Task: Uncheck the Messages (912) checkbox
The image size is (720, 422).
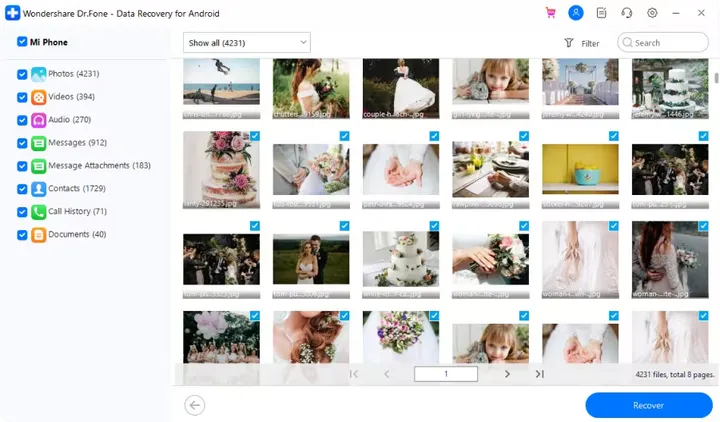Action: click(22, 143)
